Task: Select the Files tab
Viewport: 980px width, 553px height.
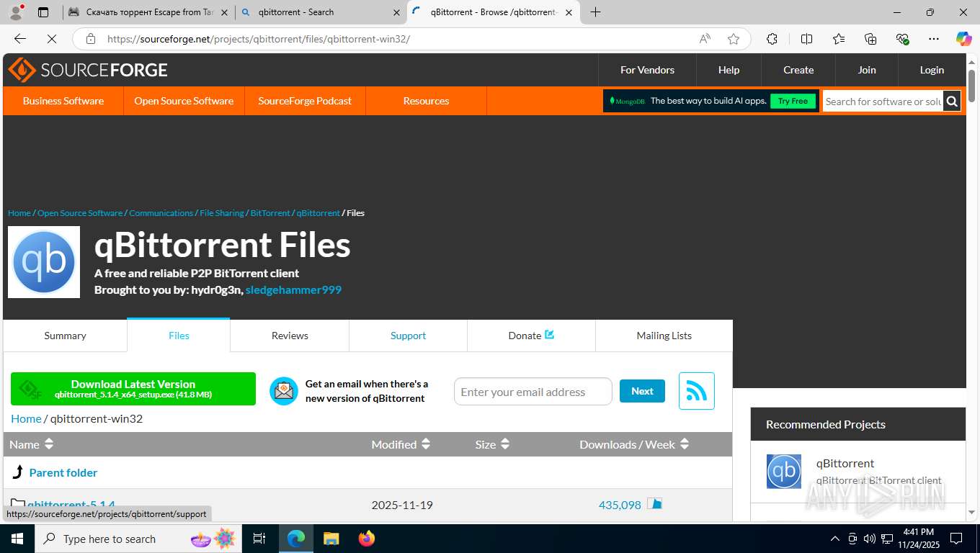Action: pyautogui.click(x=179, y=336)
